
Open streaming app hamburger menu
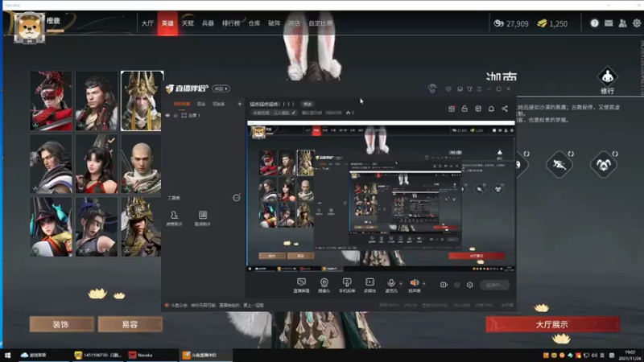479,88
